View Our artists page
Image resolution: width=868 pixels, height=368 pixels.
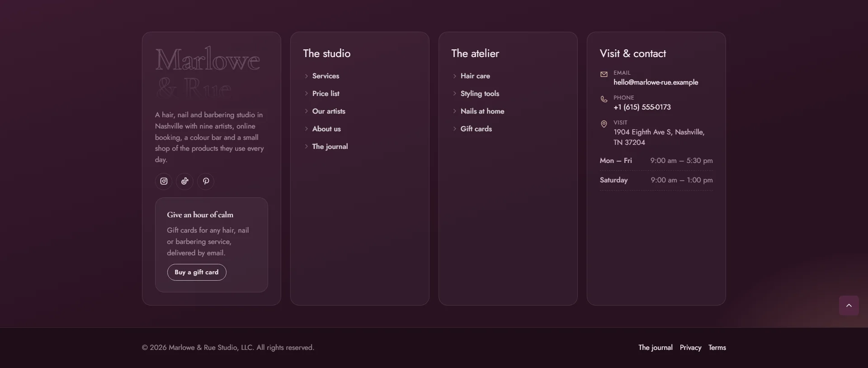[x=329, y=111]
